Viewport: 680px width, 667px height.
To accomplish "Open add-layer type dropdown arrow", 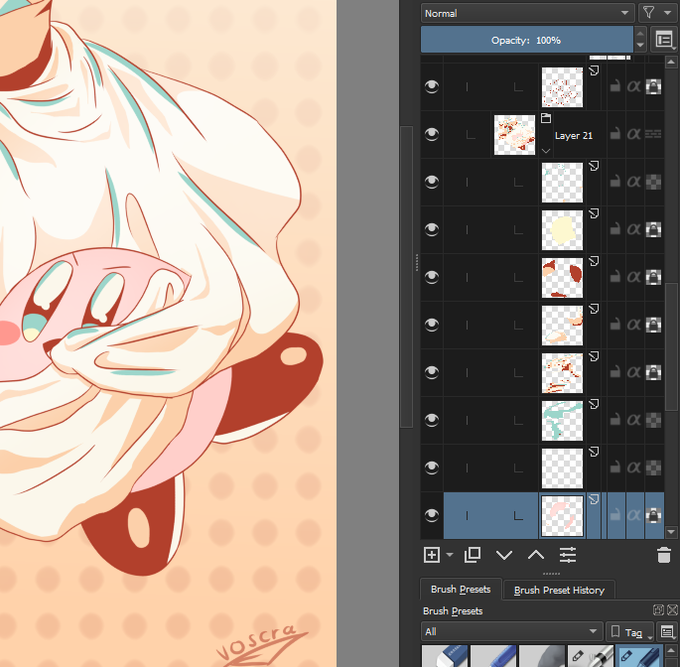I will 450,555.
